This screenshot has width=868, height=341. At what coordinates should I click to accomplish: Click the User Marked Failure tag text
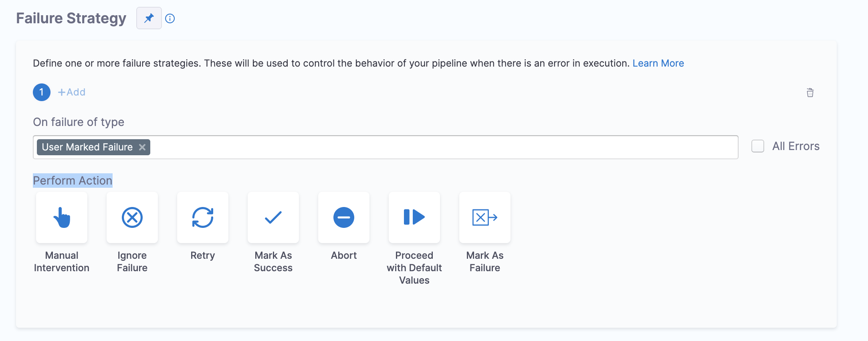click(x=87, y=147)
